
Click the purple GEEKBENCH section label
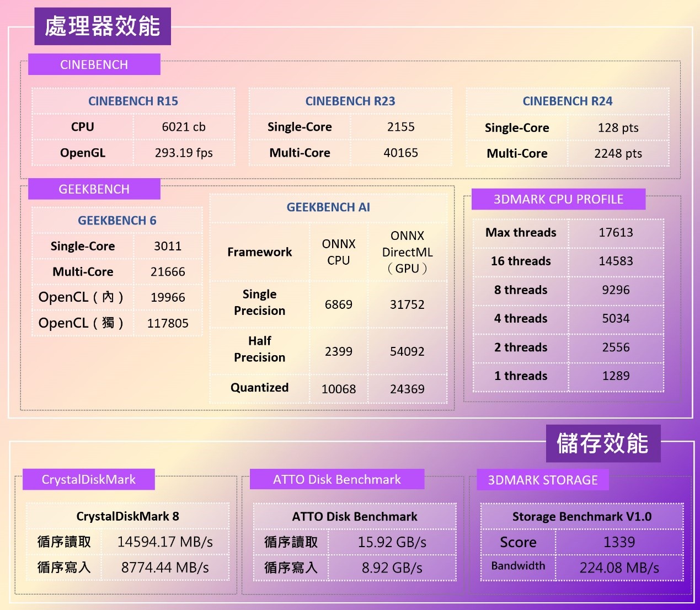pyautogui.click(x=94, y=189)
